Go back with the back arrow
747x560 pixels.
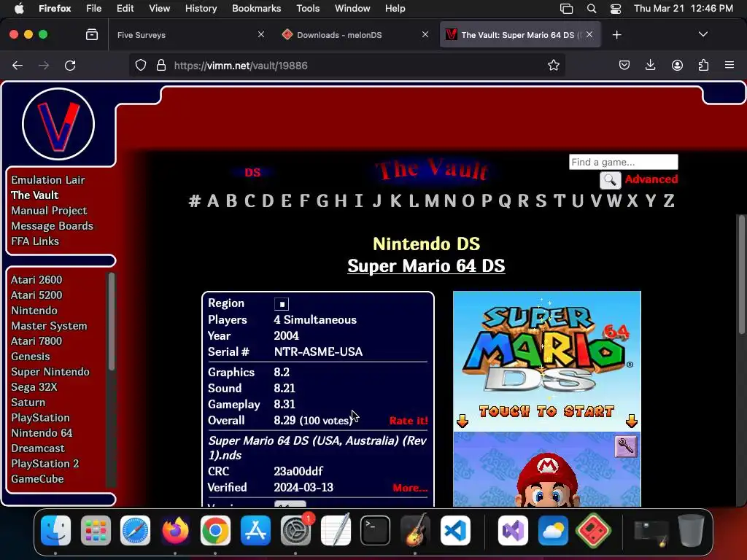18,65
